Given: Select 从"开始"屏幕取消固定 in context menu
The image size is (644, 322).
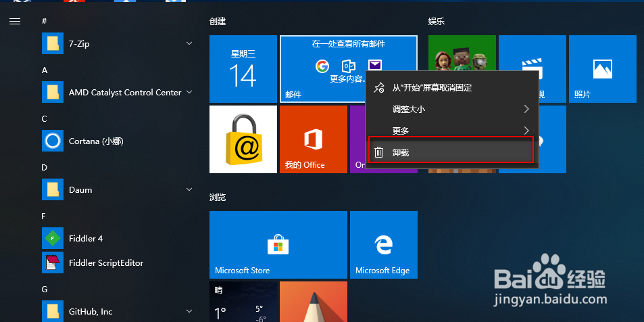Looking at the screenshot, I should (x=452, y=87).
